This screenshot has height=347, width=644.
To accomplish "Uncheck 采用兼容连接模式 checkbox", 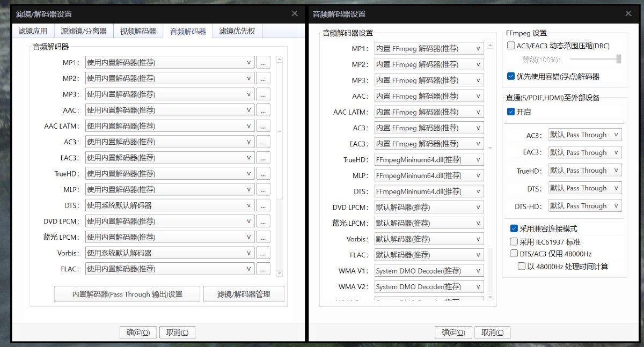I will tap(514, 228).
